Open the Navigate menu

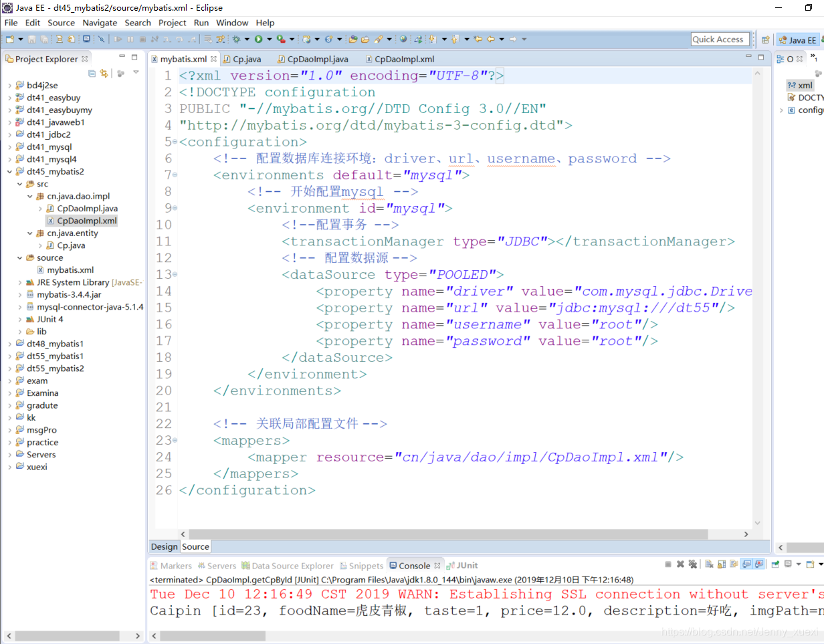(100, 23)
